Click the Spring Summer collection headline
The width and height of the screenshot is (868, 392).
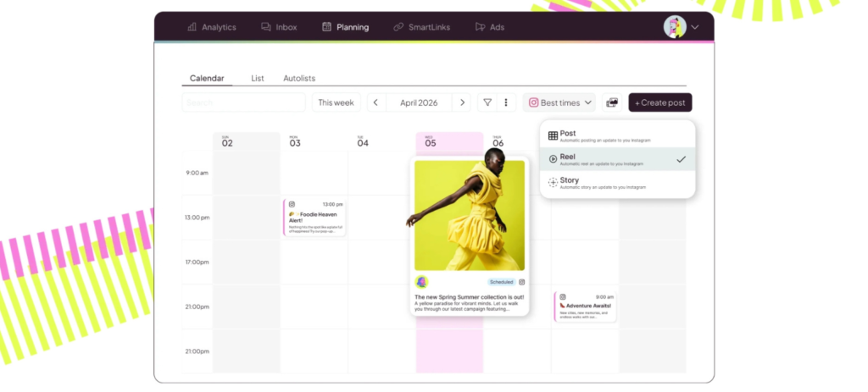coord(470,297)
